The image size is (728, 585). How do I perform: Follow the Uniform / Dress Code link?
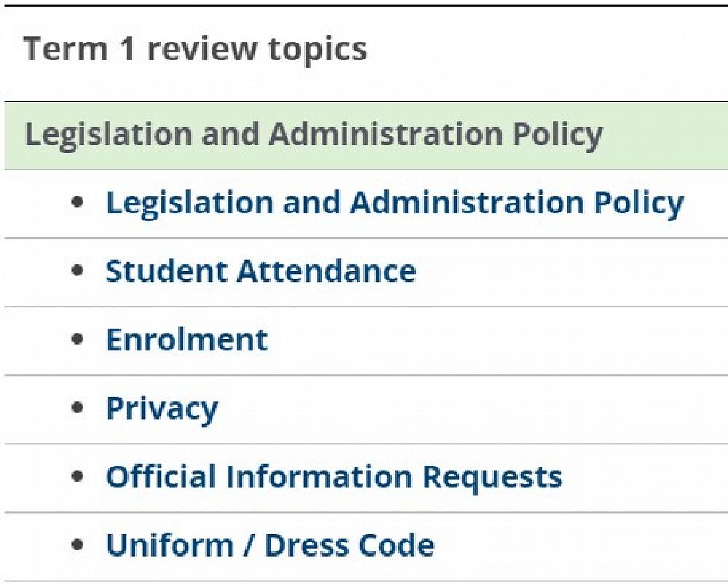(x=270, y=546)
